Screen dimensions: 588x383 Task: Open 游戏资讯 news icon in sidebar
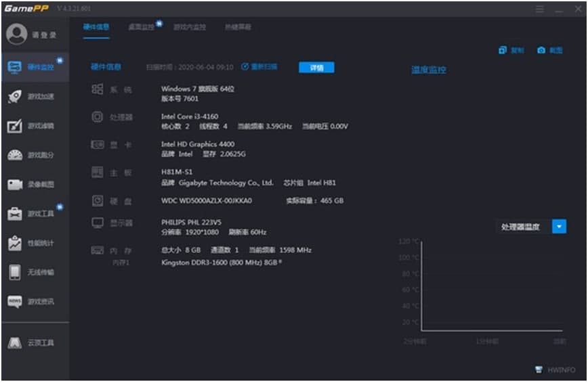point(15,302)
